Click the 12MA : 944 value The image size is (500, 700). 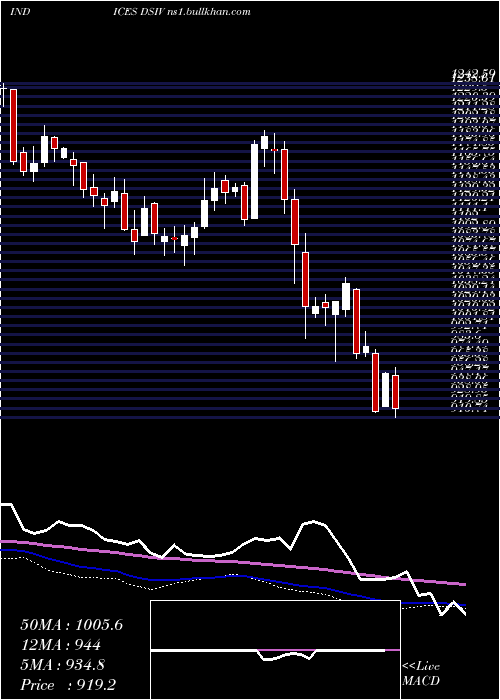point(60,645)
